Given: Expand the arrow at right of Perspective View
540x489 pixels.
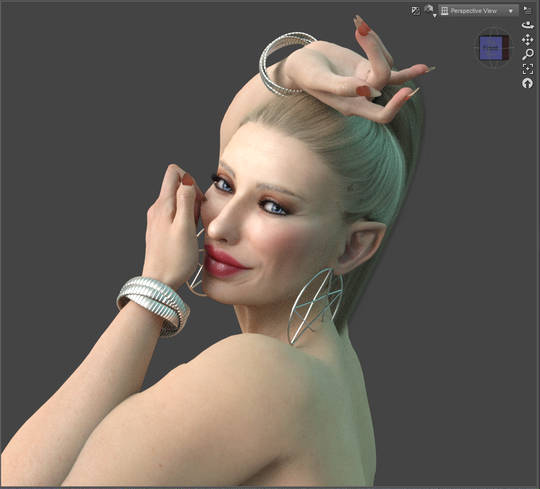Looking at the screenshot, I should 511,11.
